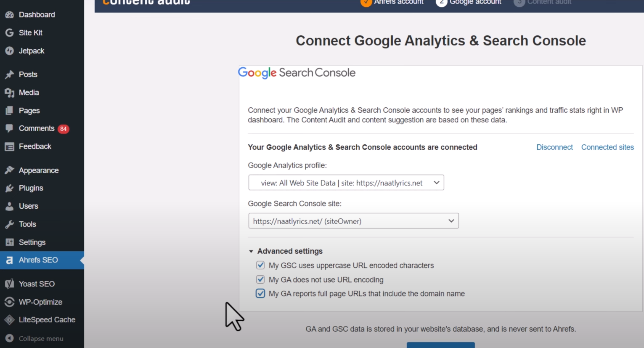The image size is (644, 348).
Task: Open the Google Search Console site dropdown
Action: 353,221
